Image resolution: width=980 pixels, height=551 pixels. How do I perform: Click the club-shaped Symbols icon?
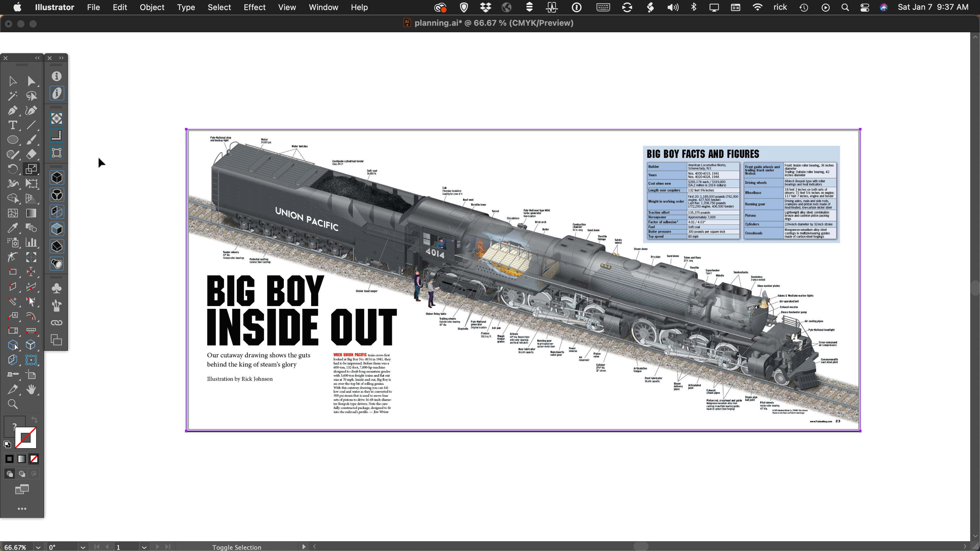57,288
